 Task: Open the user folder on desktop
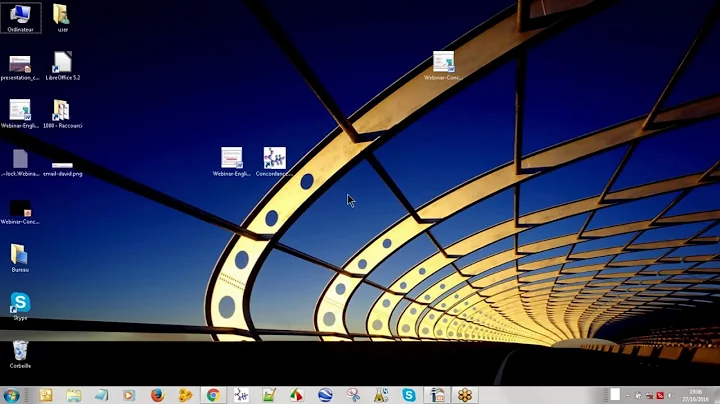tap(62, 17)
